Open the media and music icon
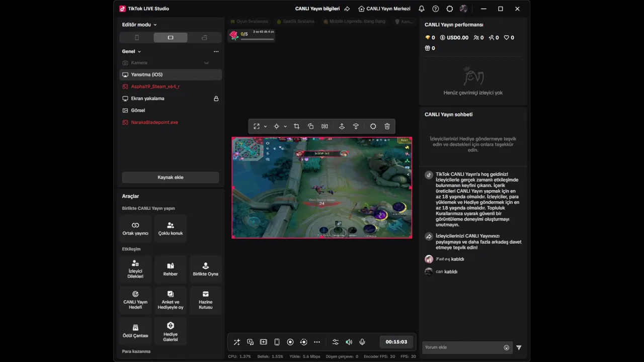 click(x=250, y=342)
